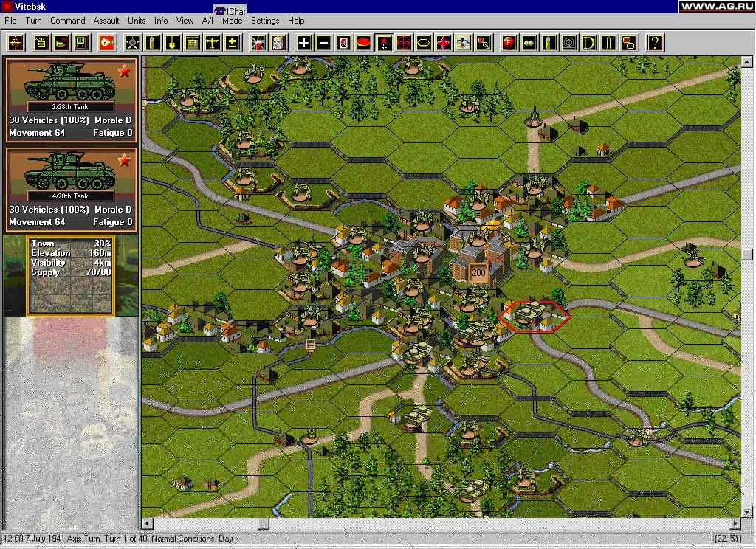Click the red-background toolbar icon
This screenshot has width=756, height=549.
tap(106, 43)
